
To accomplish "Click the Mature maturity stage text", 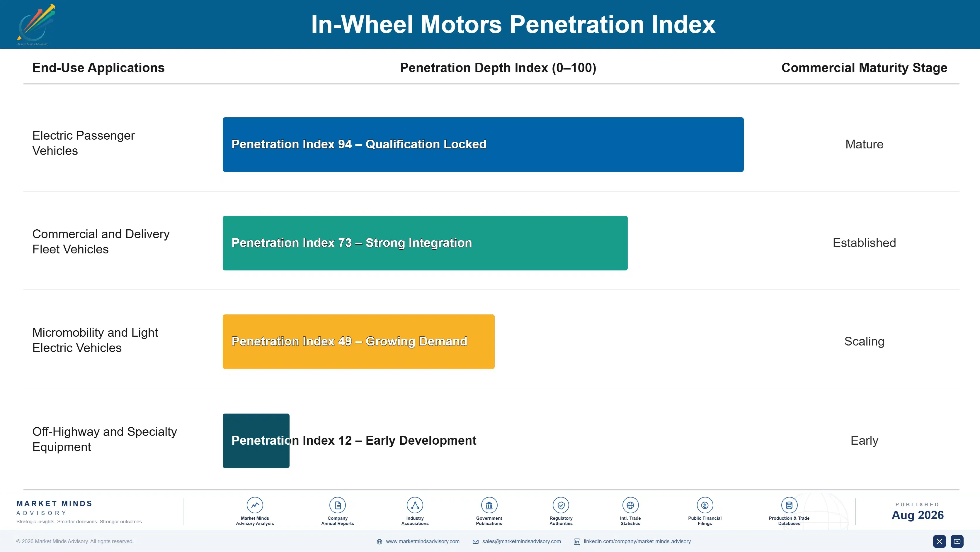I will coord(864,144).
